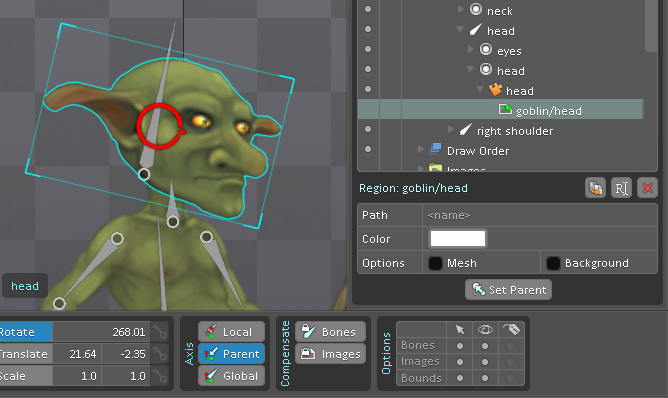Click the right shoulder bone icon
Image resolution: width=668 pixels, height=398 pixels.
click(466, 130)
